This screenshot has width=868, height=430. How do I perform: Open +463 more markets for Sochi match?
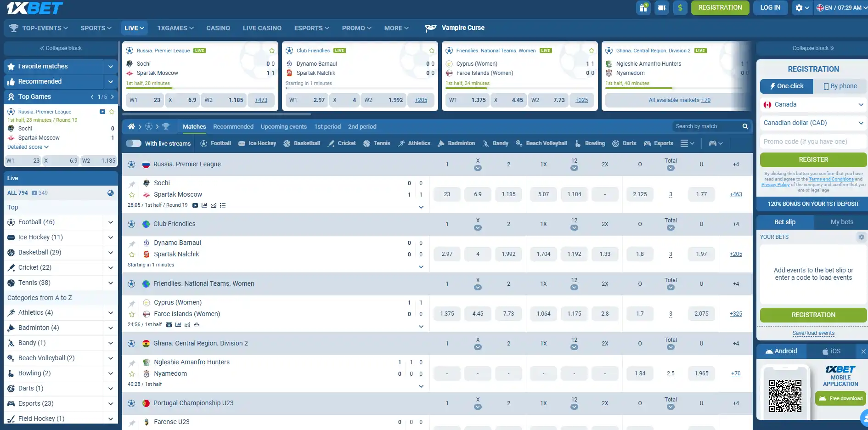736,194
